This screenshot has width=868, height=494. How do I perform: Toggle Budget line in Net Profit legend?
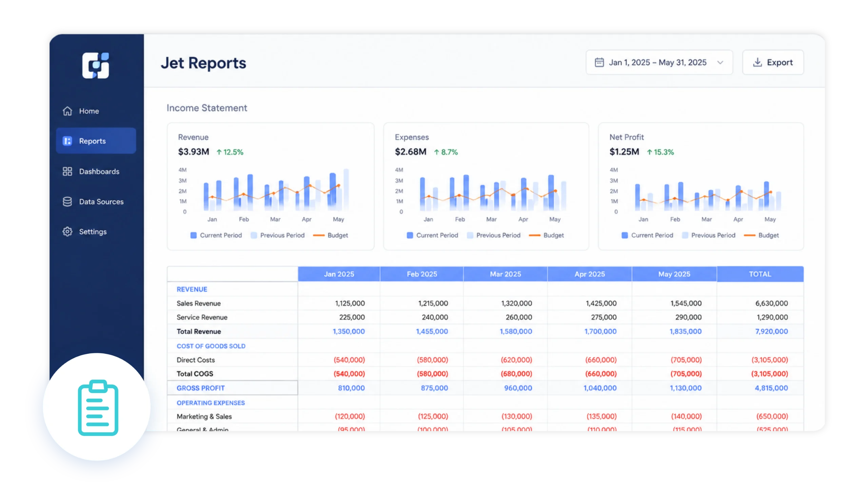[x=761, y=235]
